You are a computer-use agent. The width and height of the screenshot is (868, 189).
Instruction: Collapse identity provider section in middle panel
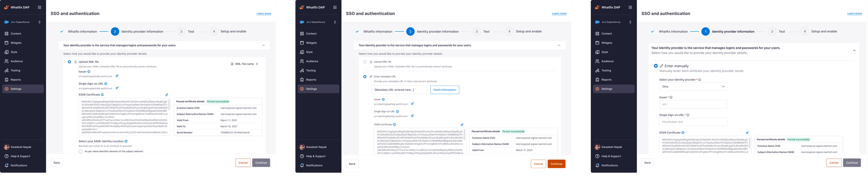[559, 45]
